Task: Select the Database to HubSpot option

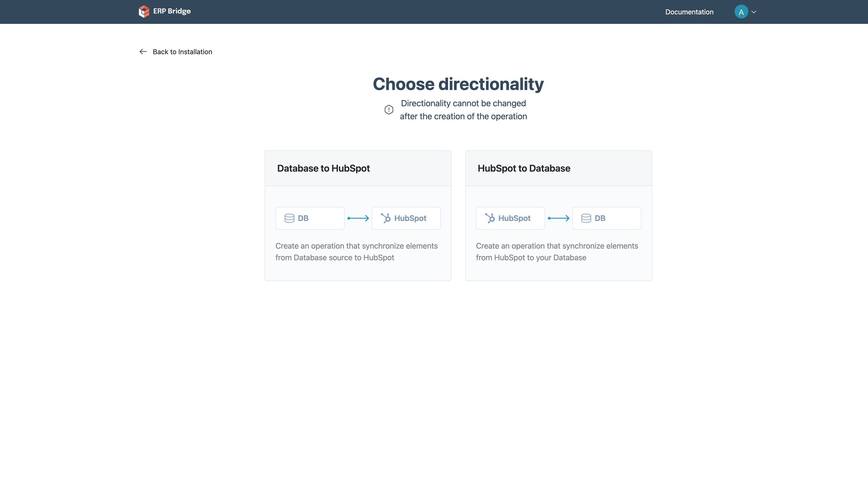Action: tap(358, 216)
